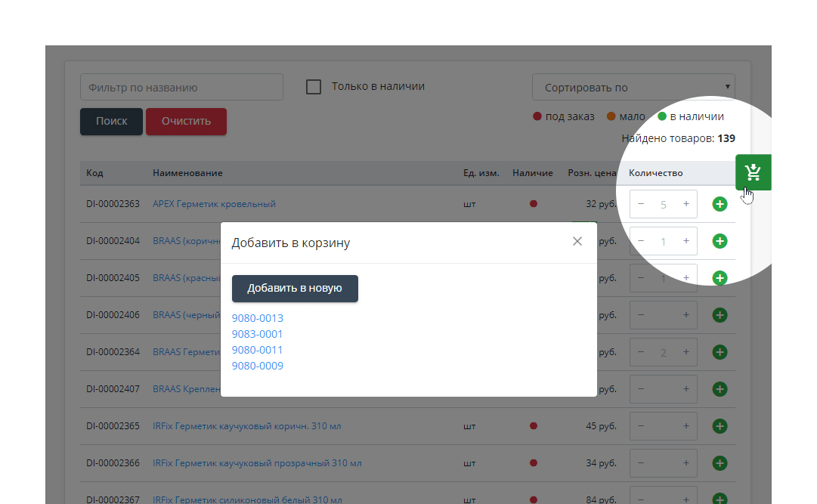Close the Добавить в корзину dialog
Screen dimensions: 817x504
(577, 242)
